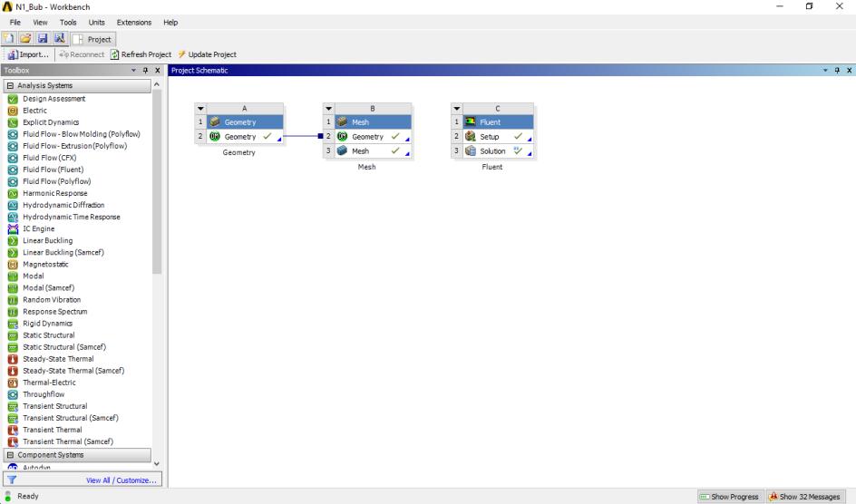Click Show 32 Messages button
This screenshot has width=856, height=504.
click(804, 497)
